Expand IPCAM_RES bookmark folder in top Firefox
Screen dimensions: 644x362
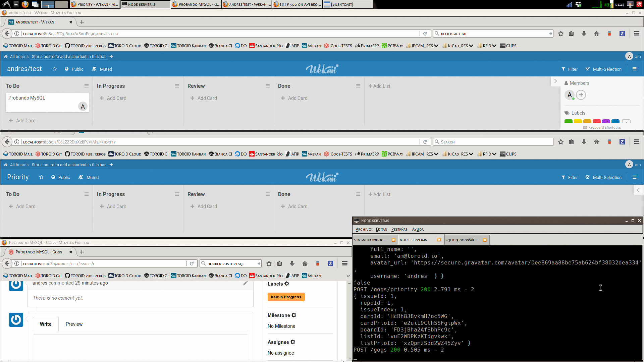click(422, 46)
